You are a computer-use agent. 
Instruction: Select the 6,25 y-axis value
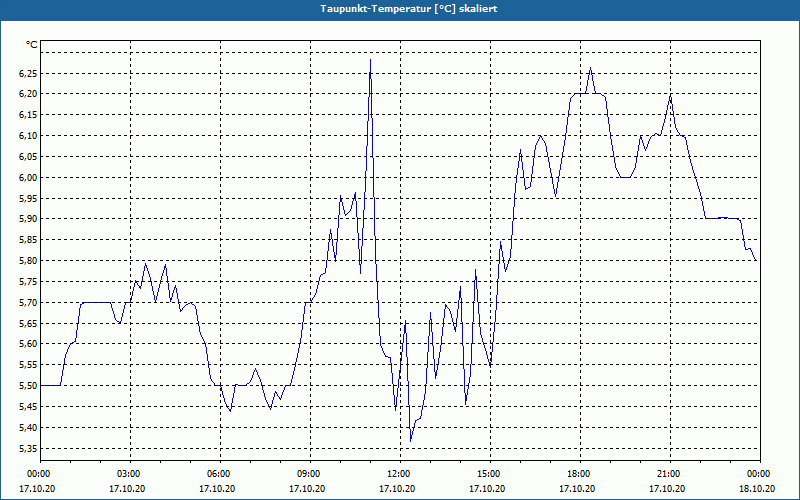[28, 73]
